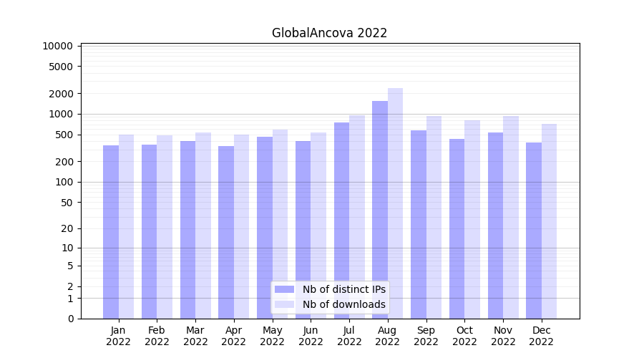Click the Nov 2022 x-axis label

click(503, 336)
